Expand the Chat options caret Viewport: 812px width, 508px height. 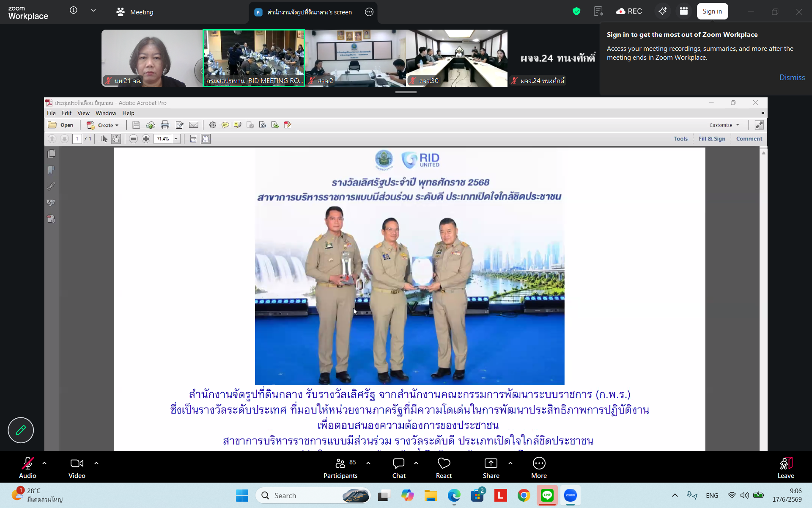click(416, 463)
